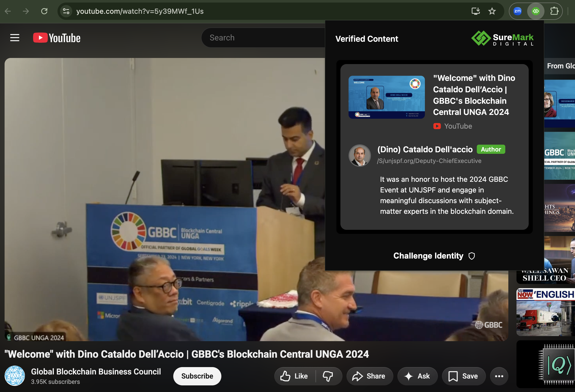This screenshot has width=575, height=392.
Task: Open the Share video dialog
Action: point(369,376)
